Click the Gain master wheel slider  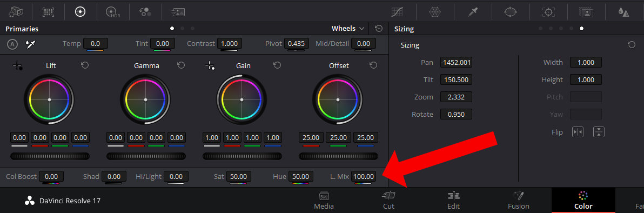[243, 156]
